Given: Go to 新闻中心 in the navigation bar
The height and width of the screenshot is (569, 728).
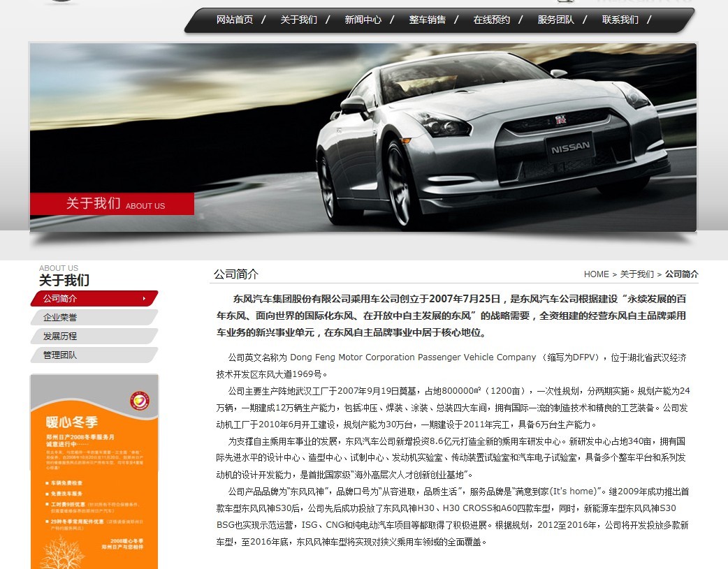Looking at the screenshot, I should pos(363,20).
